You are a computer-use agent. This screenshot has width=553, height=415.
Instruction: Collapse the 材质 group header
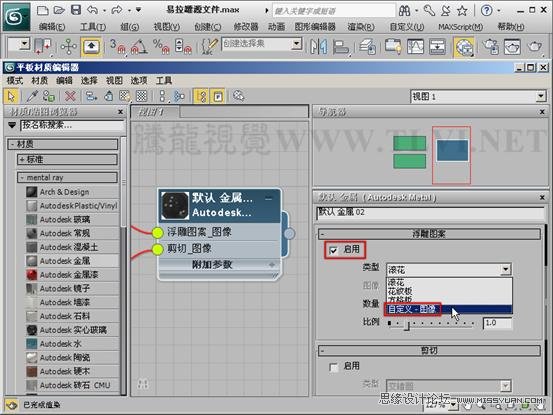click(63, 144)
